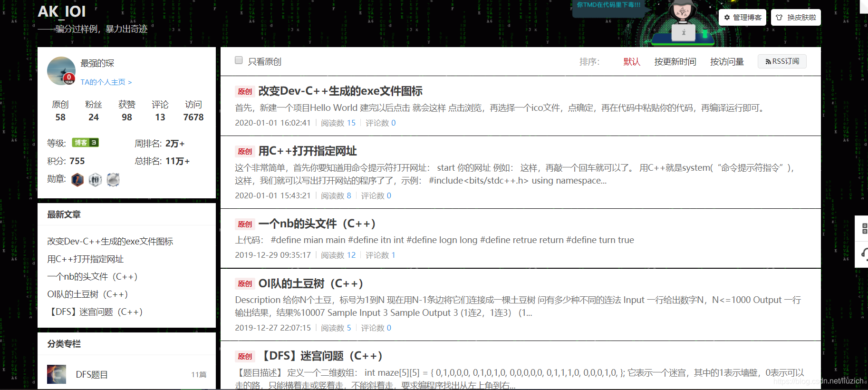Open article OI队的土豆树 (C++) in main list
This screenshot has width=868, height=390.
pyautogui.click(x=311, y=283)
